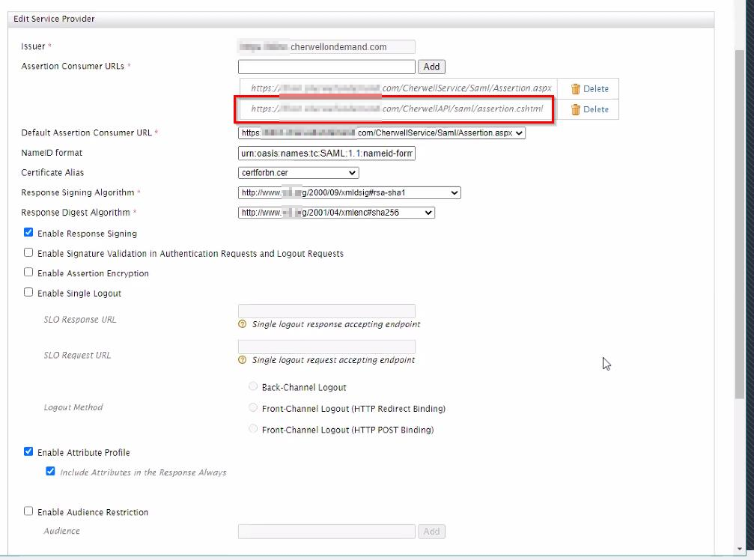Viewport: 754px width, 560px height.
Task: Open Response Signing Algorithm dropdown
Action: coord(349,193)
